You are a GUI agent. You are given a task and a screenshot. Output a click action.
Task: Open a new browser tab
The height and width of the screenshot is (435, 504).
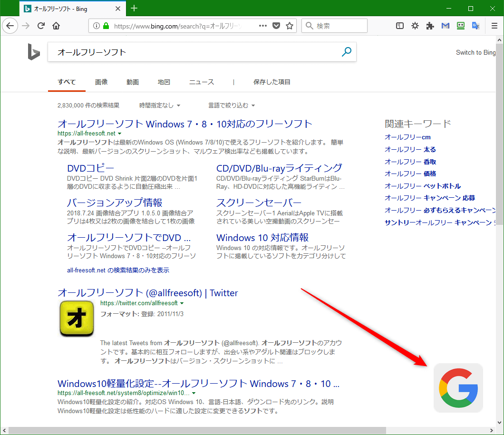tap(135, 9)
